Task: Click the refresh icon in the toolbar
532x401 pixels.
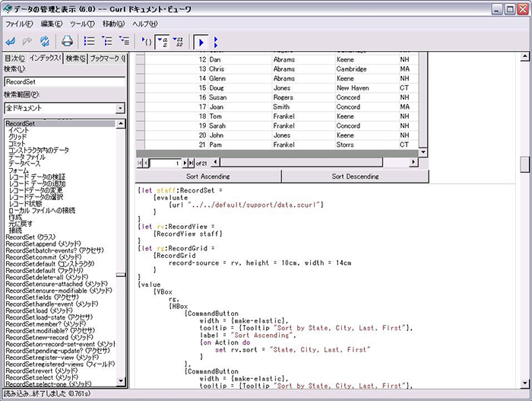Action: click(44, 40)
